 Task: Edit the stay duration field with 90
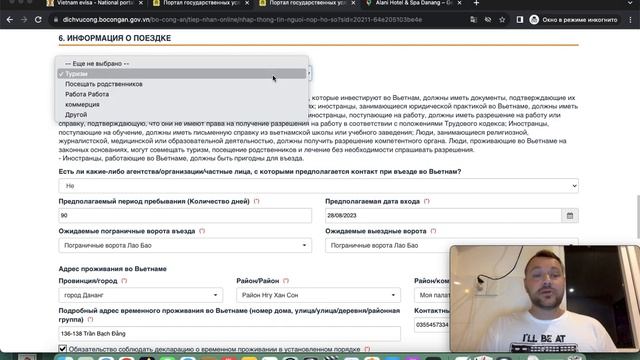pos(185,216)
